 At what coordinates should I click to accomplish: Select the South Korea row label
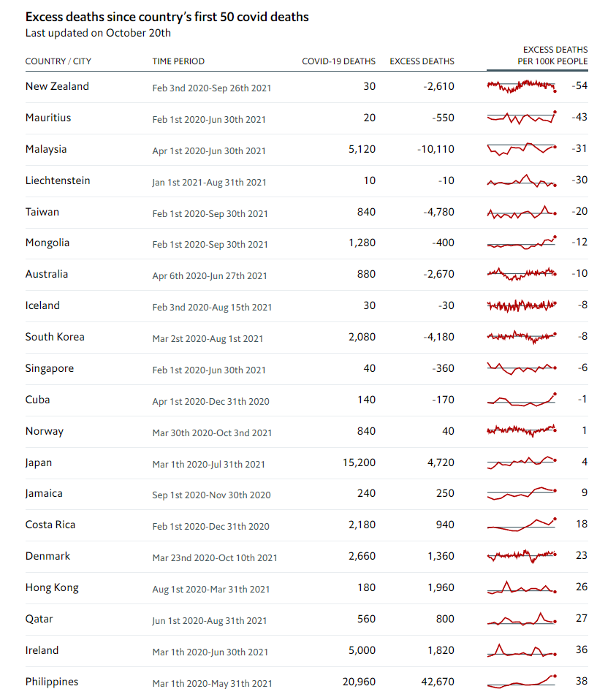55,337
